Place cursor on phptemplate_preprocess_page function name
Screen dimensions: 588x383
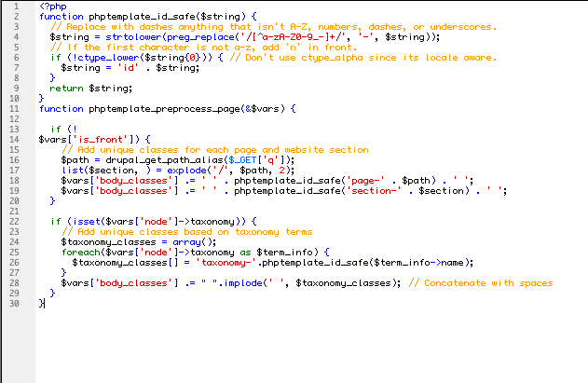(x=163, y=108)
